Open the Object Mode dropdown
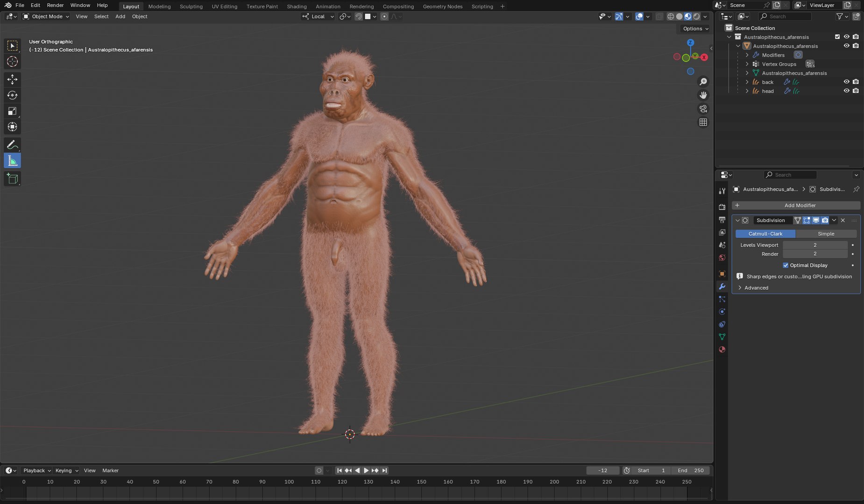 tap(46, 16)
